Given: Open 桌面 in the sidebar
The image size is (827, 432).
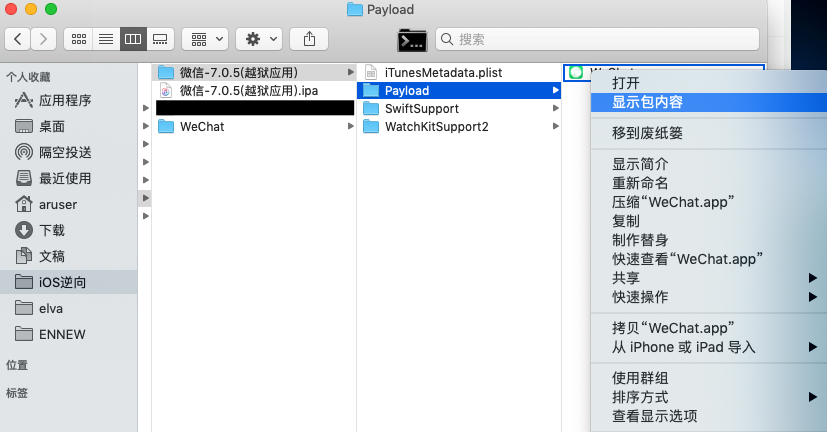Looking at the screenshot, I should [x=69, y=127].
